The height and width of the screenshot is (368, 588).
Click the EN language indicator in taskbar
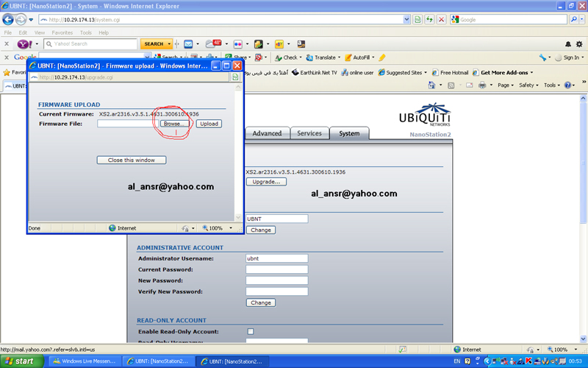[x=456, y=361]
